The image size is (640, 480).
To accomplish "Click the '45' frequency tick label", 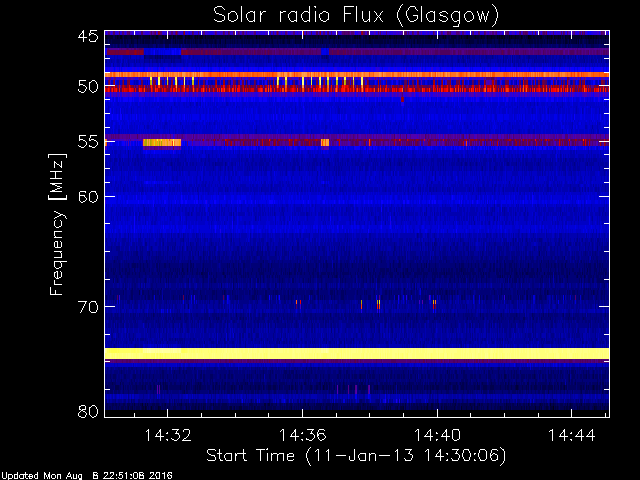I will coord(88,37).
